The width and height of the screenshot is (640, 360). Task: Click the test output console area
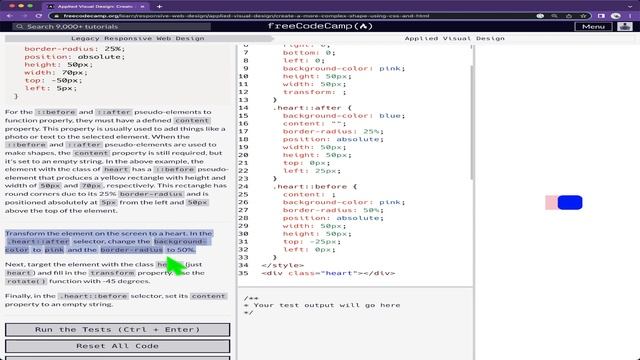[355, 324]
